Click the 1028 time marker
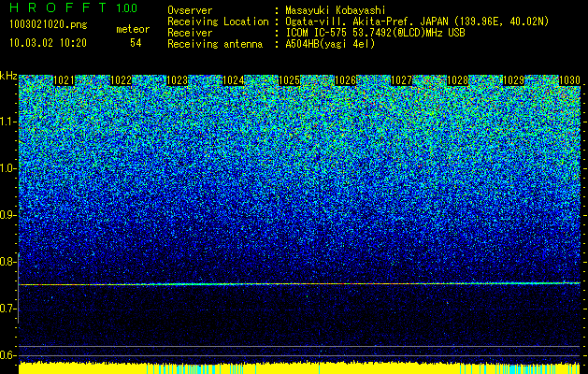 pyautogui.click(x=457, y=80)
